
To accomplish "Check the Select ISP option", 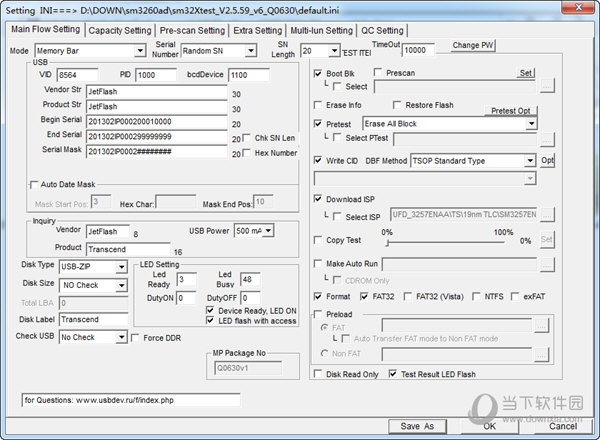I will click(337, 217).
